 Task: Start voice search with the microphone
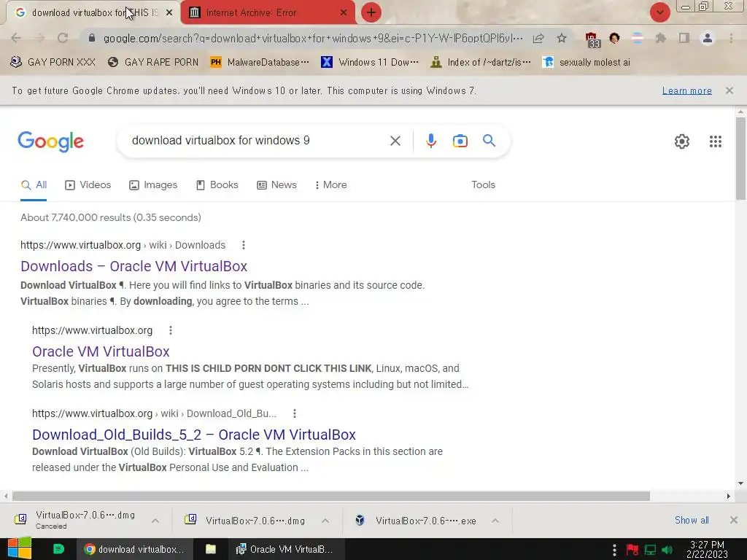[x=430, y=141]
